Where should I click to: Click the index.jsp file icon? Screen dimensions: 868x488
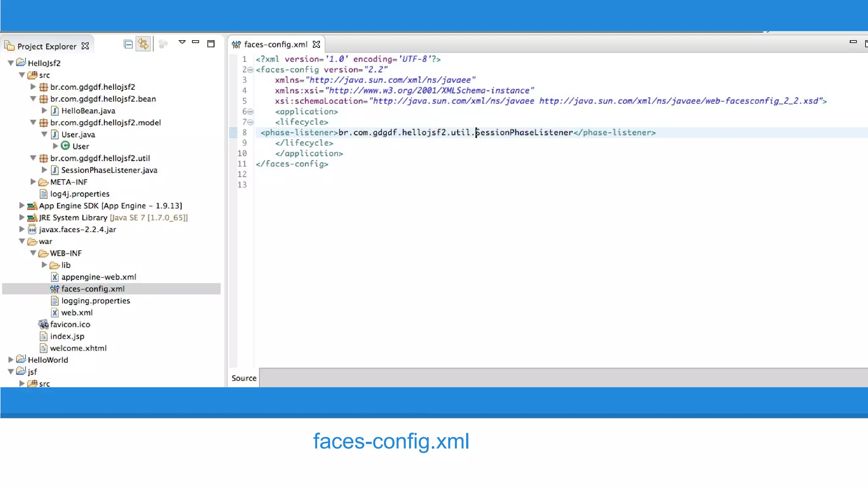pyautogui.click(x=43, y=336)
